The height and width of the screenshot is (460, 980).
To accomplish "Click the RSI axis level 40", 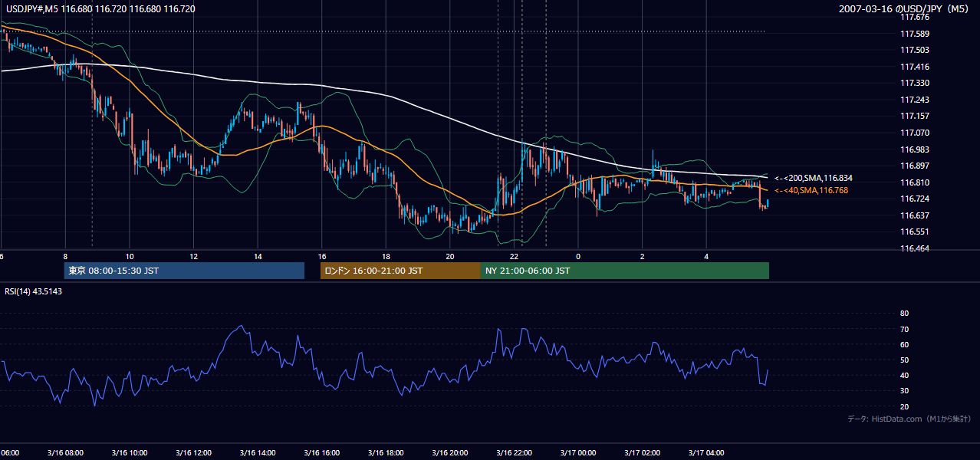I will [x=904, y=375].
